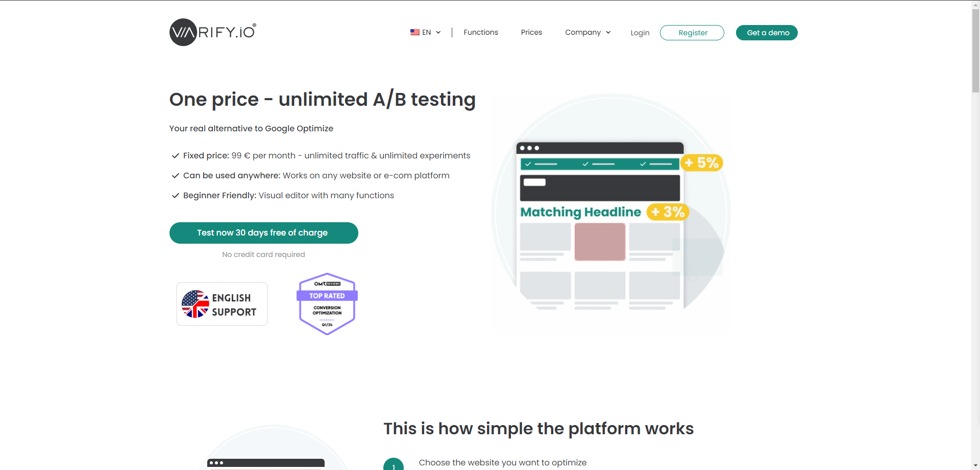Start the 30 days free test
Viewport: 980px width, 470px height.
tap(263, 233)
